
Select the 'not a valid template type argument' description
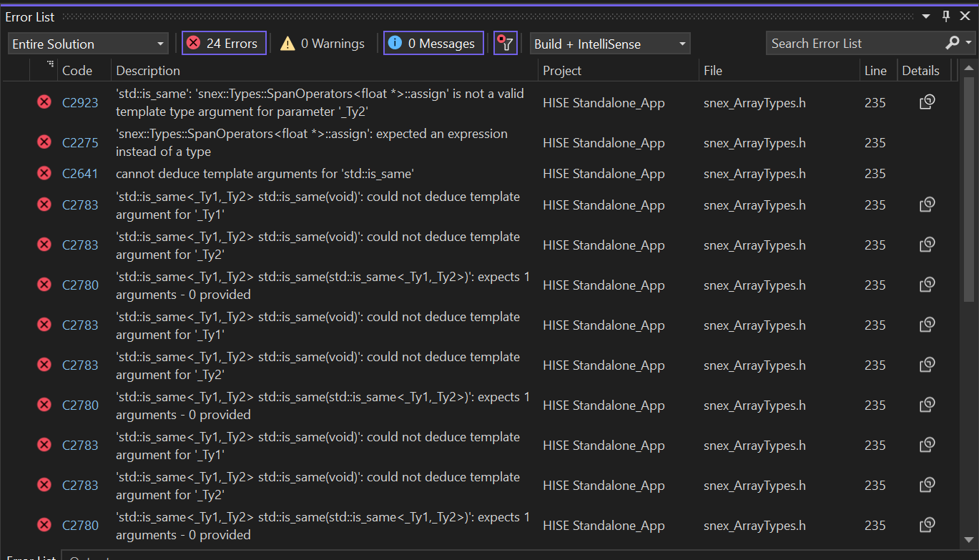[x=320, y=102]
